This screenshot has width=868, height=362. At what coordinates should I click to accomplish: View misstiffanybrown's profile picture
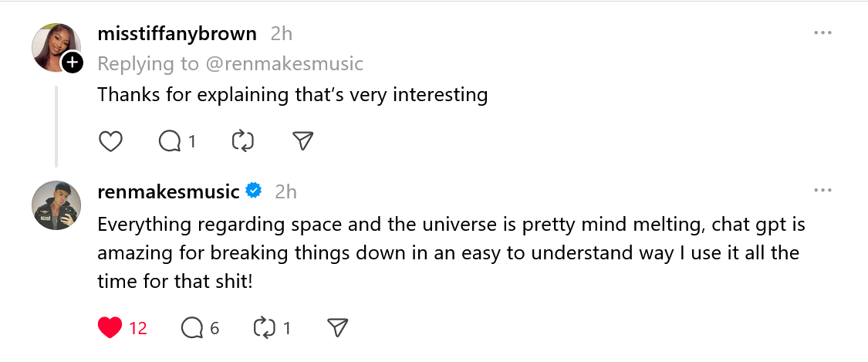pos(56,48)
